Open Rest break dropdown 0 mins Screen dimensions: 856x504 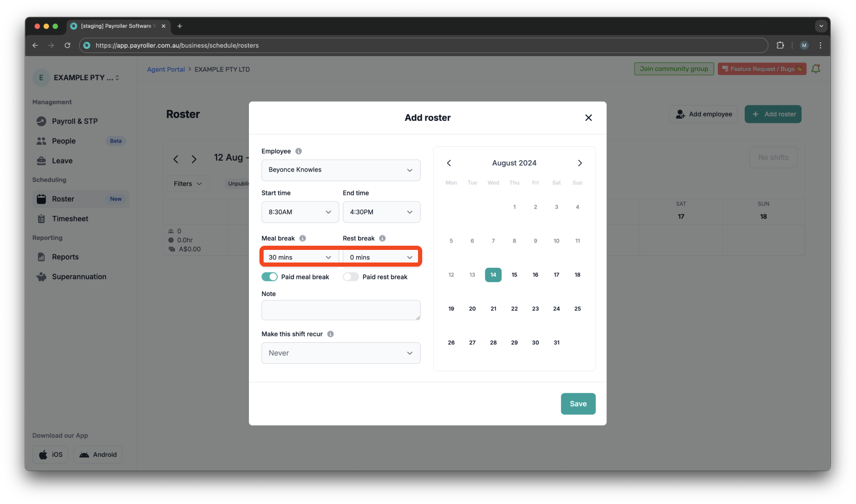(382, 257)
